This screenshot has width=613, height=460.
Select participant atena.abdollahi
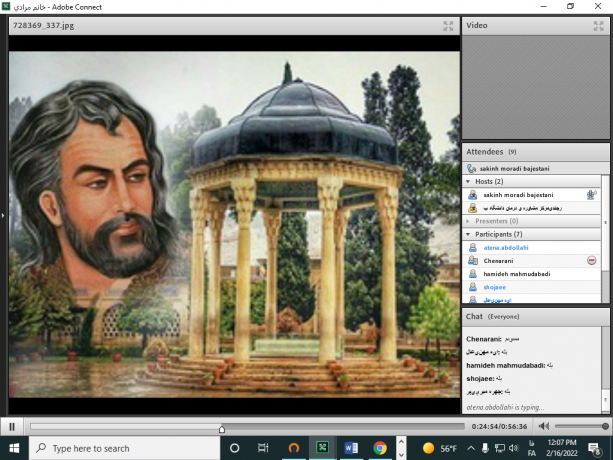531,247
